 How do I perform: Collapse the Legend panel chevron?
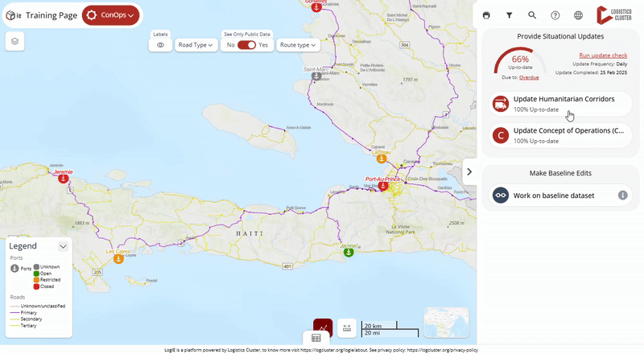coord(63,246)
